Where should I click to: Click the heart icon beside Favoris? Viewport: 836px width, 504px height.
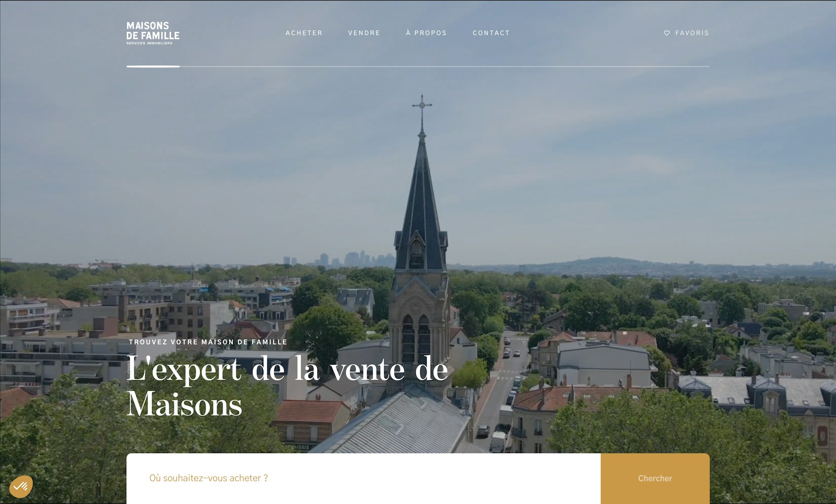667,33
